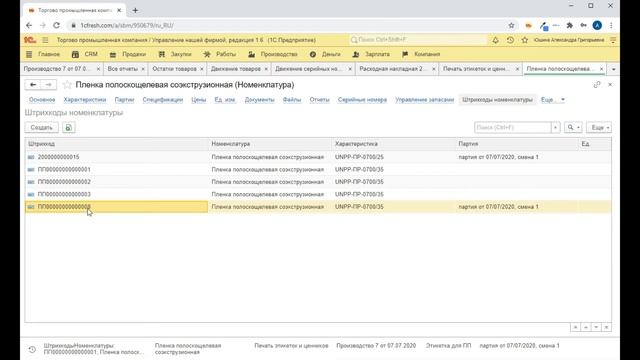Switch to Движение товаров tab
The height and width of the screenshot is (360, 640).
[x=236, y=69]
